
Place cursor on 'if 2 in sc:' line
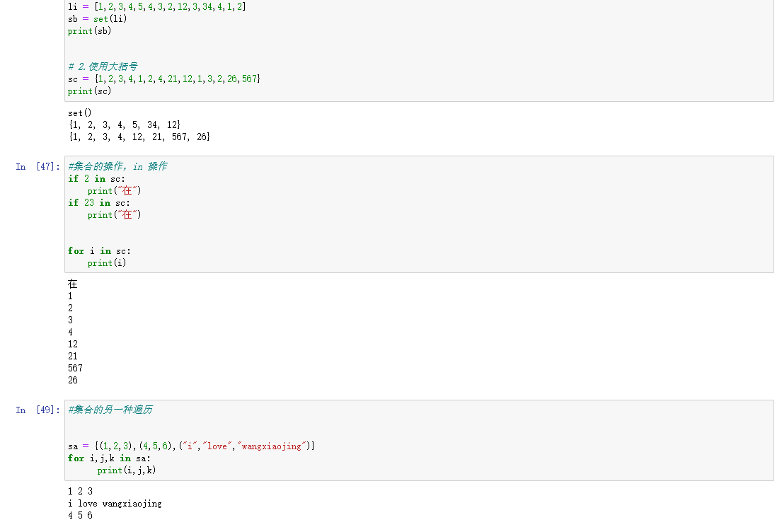pyautogui.click(x=96, y=179)
